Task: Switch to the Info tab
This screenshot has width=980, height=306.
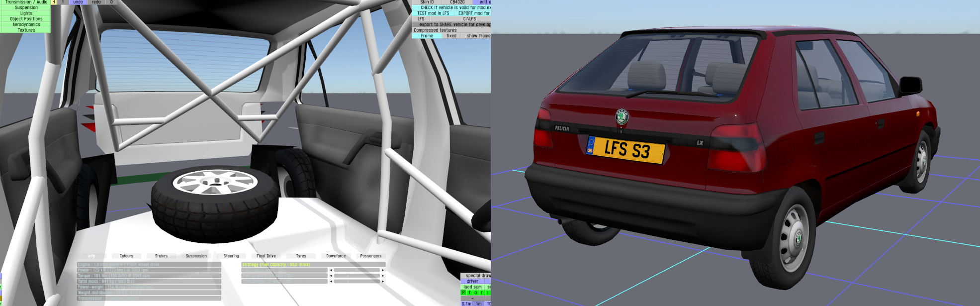Action: pyautogui.click(x=91, y=256)
